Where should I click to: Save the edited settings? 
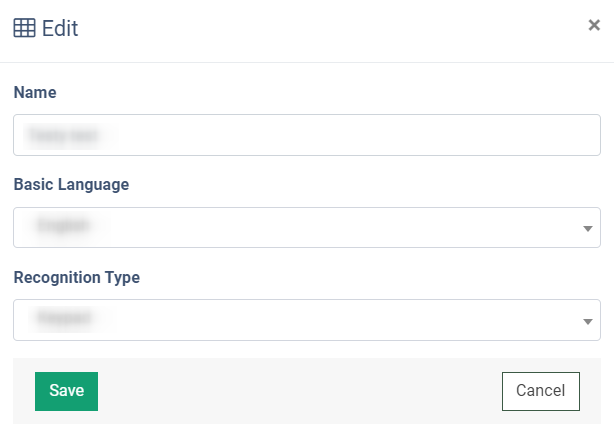pyautogui.click(x=66, y=391)
